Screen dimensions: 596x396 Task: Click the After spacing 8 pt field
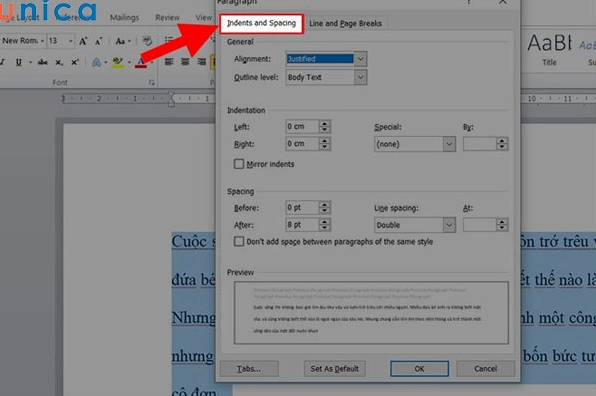[302, 225]
